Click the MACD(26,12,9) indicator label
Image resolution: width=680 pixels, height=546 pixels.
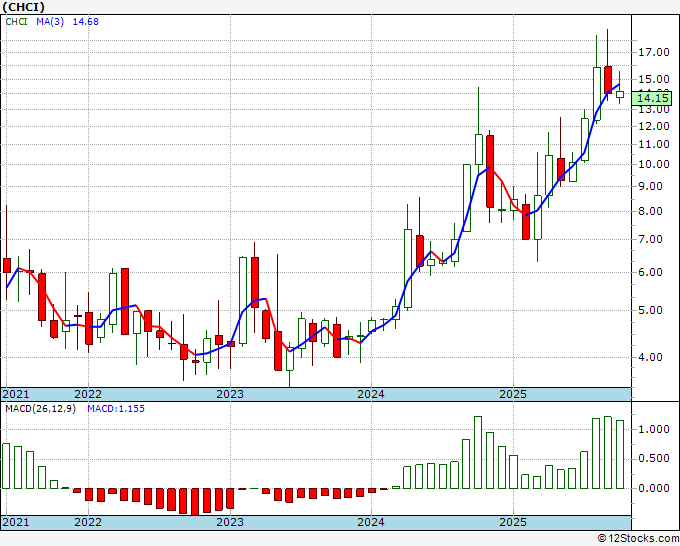coord(40,409)
